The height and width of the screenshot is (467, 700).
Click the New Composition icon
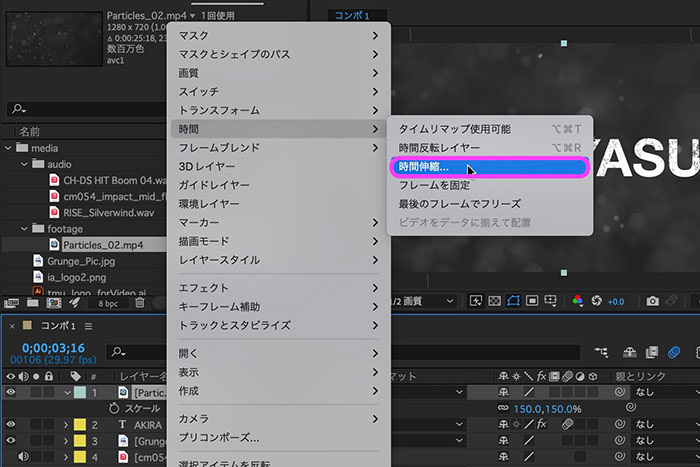(54, 303)
